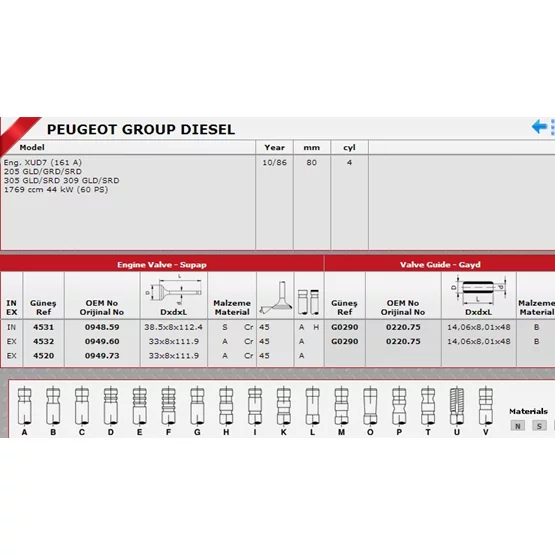This screenshot has width=555, height=555.
Task: Select valve stem type G diagram
Action: click(198, 406)
